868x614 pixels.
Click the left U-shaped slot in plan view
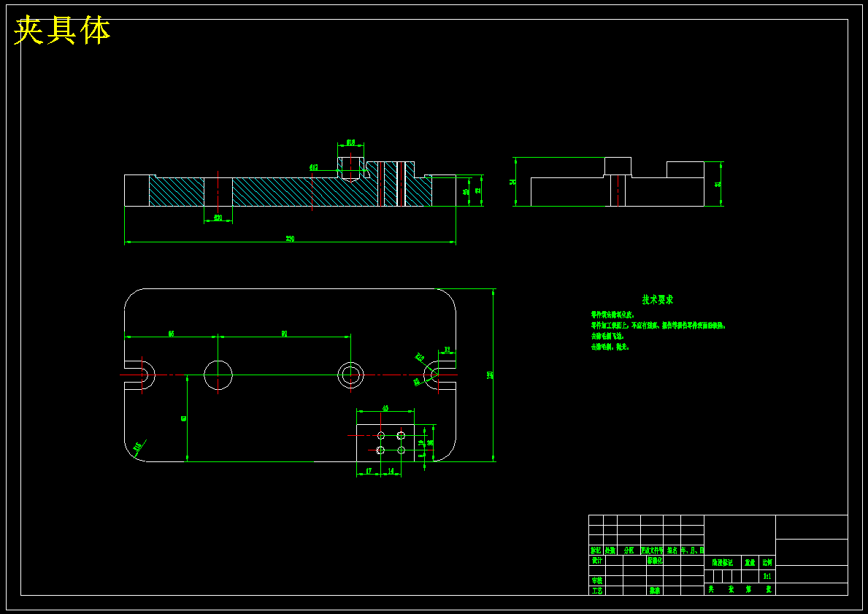(x=139, y=375)
